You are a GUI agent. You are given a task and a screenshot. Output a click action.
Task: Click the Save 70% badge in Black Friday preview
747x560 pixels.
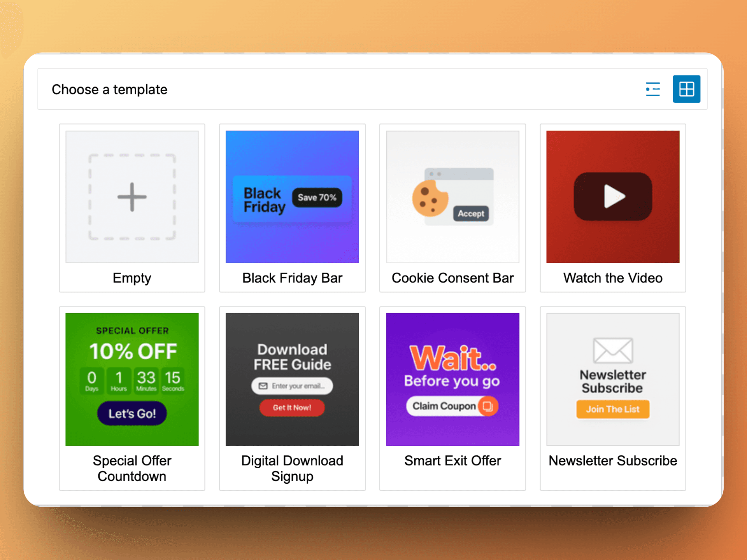[x=317, y=198]
